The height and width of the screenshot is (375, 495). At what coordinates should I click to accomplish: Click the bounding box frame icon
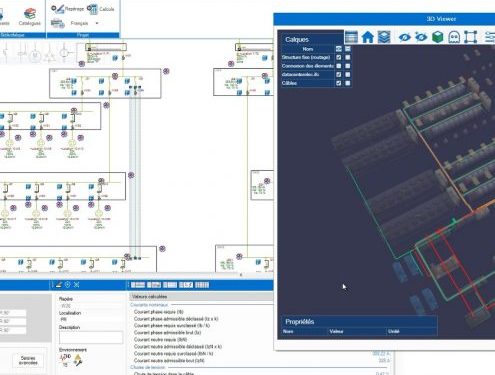point(470,37)
